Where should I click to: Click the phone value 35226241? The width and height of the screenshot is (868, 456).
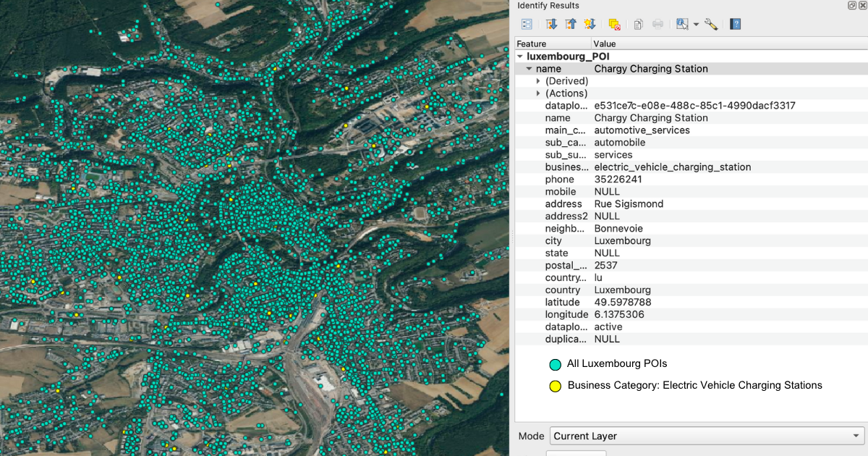pyautogui.click(x=620, y=179)
